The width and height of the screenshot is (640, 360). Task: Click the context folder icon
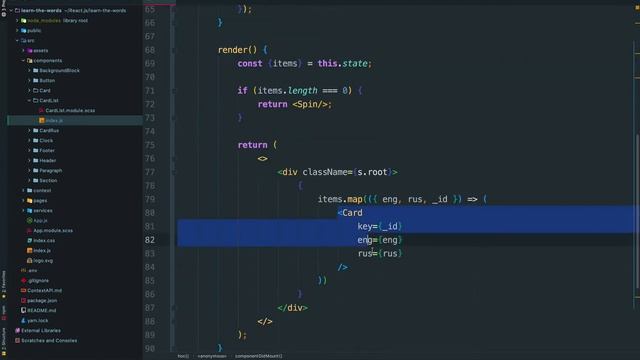[x=29, y=191]
